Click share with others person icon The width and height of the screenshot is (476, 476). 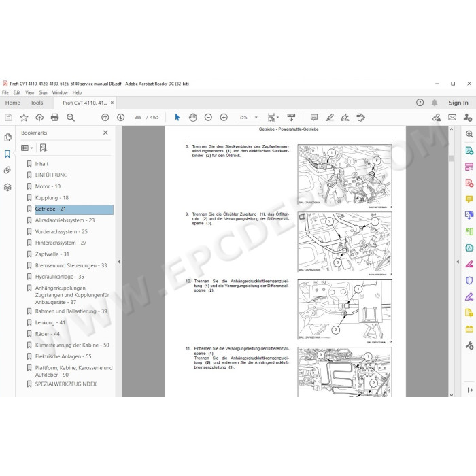click(x=468, y=118)
